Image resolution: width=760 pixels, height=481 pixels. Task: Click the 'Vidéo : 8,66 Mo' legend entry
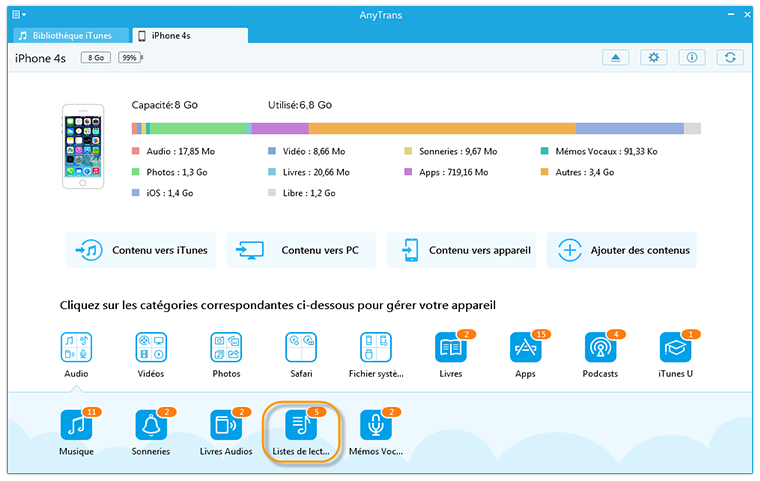307,151
